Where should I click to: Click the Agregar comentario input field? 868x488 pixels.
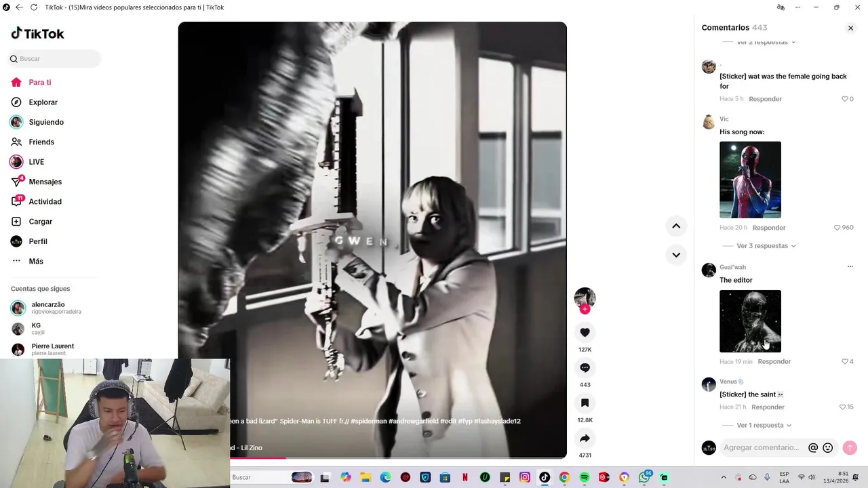[762, 448]
